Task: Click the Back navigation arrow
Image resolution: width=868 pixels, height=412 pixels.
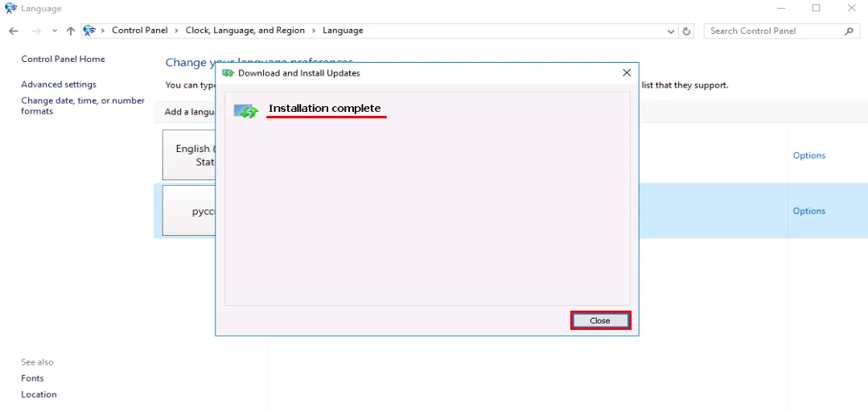Action: pos(14,31)
